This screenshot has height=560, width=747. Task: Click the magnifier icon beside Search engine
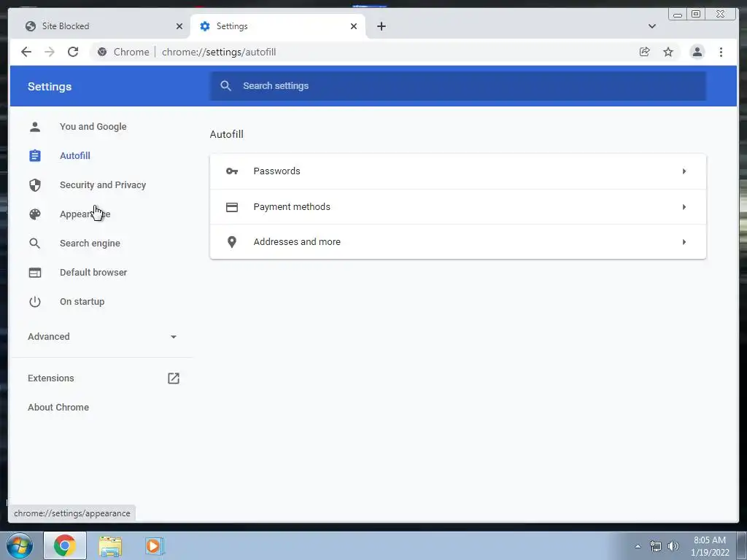(35, 244)
